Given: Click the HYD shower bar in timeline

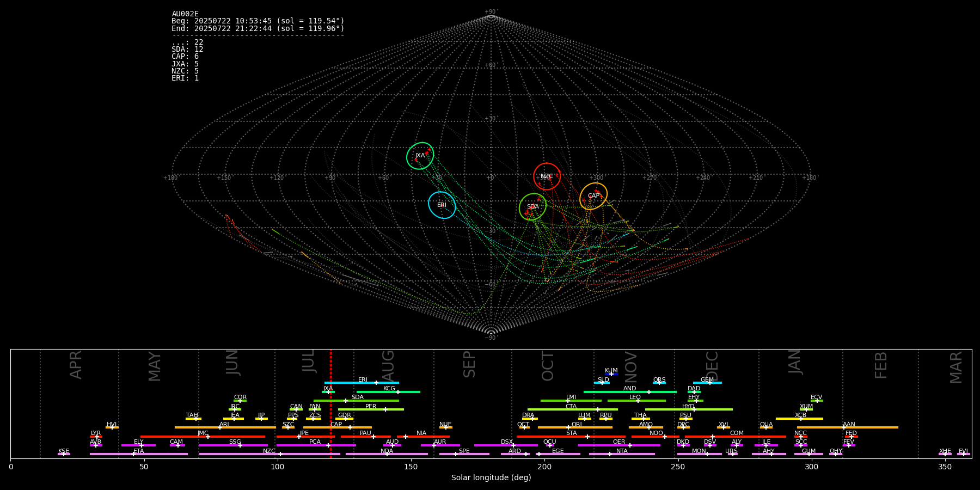Looking at the screenshot, I should [x=689, y=409].
